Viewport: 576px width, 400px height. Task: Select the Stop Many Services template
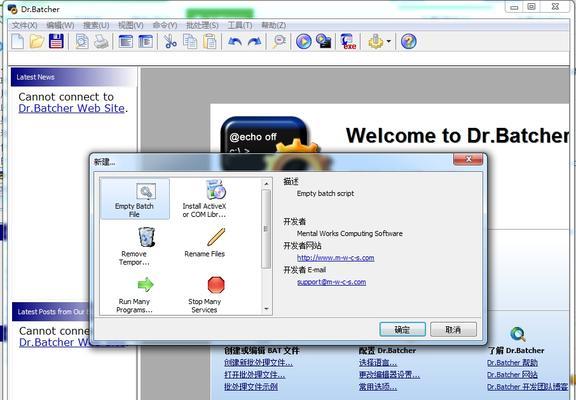(x=205, y=295)
